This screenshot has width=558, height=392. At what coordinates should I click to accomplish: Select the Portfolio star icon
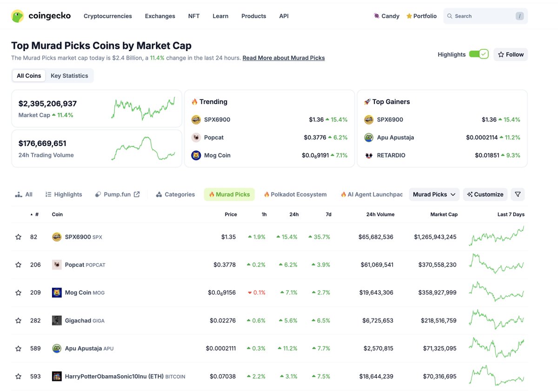tap(409, 15)
